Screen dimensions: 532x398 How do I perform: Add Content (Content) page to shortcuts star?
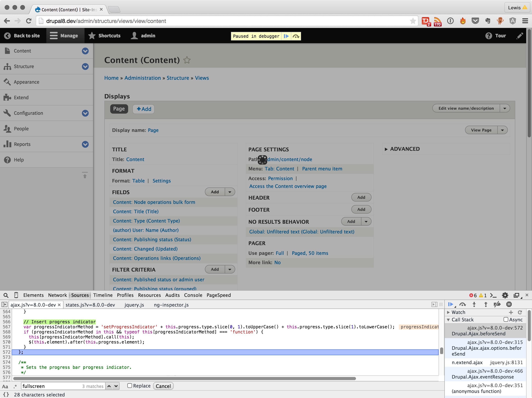coord(187,60)
